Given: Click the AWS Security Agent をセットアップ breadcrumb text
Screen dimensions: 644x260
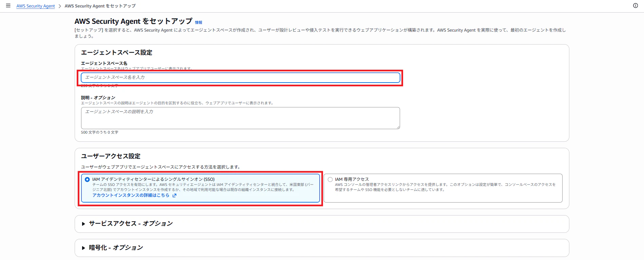Looking at the screenshot, I should click(x=100, y=6).
